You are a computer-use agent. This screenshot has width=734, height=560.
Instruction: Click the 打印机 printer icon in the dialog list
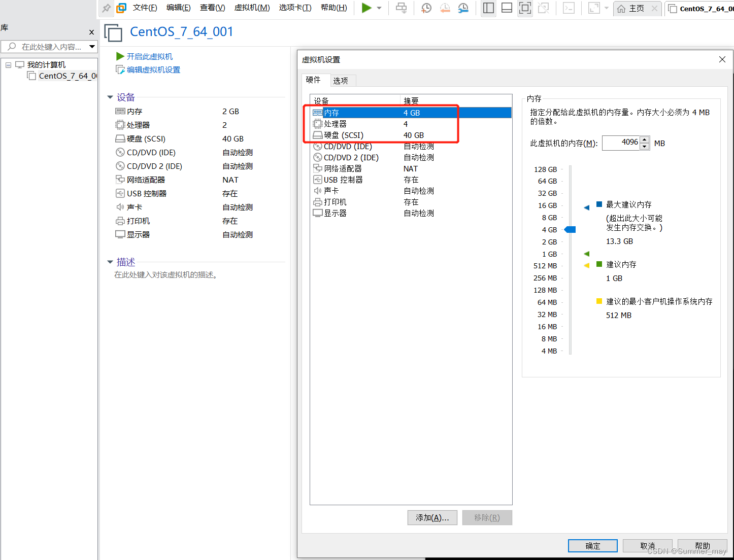(318, 202)
